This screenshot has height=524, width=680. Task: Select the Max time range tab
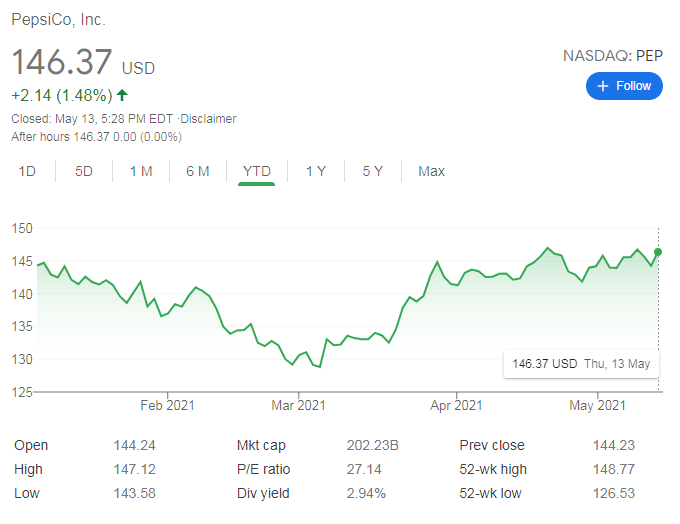click(x=432, y=171)
